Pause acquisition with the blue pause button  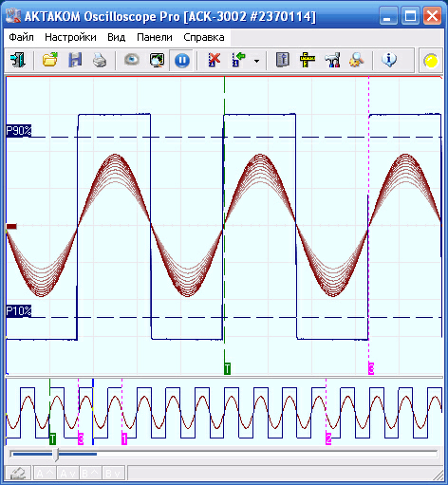pyautogui.click(x=182, y=61)
